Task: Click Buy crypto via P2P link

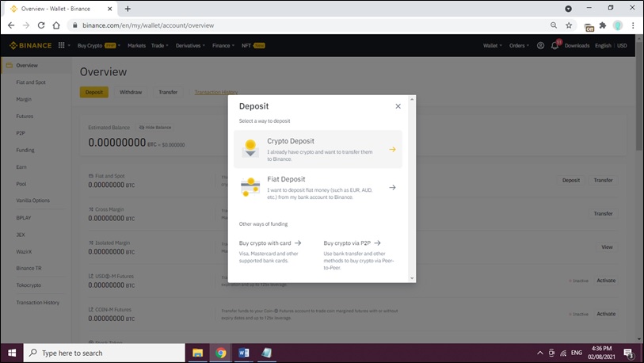Action: (352, 243)
